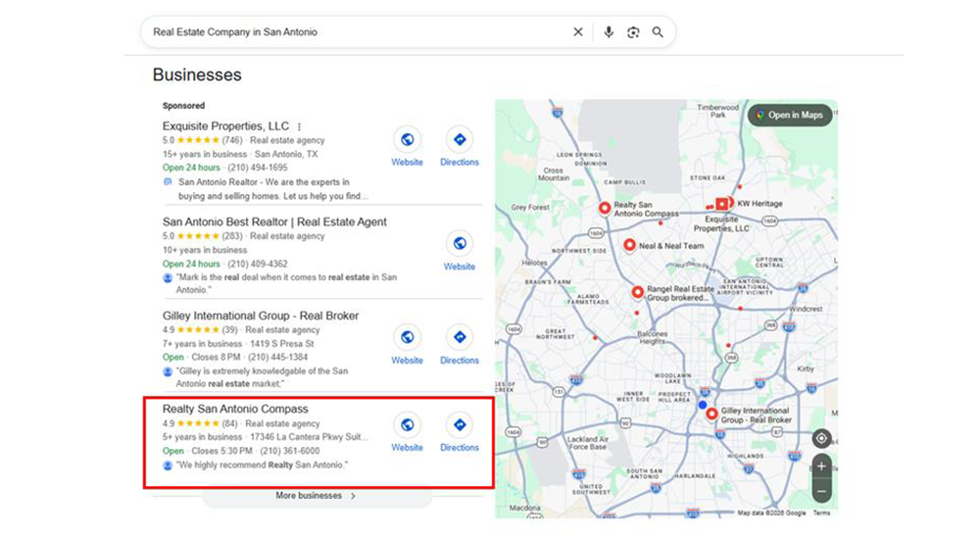Click phone number (210) 409-4362
Image resolution: width=980 pixels, height=539 pixels.
click(x=258, y=264)
